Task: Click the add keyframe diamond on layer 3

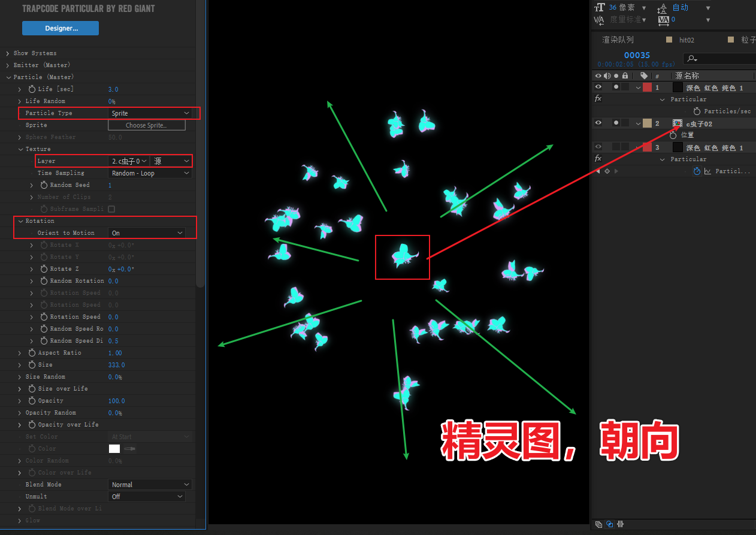Action: coord(607,171)
